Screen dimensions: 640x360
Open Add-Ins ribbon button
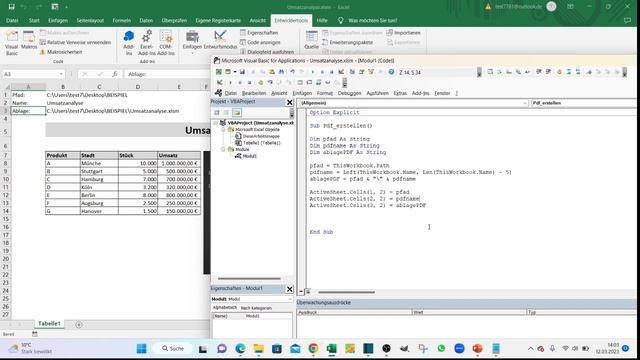point(129,43)
